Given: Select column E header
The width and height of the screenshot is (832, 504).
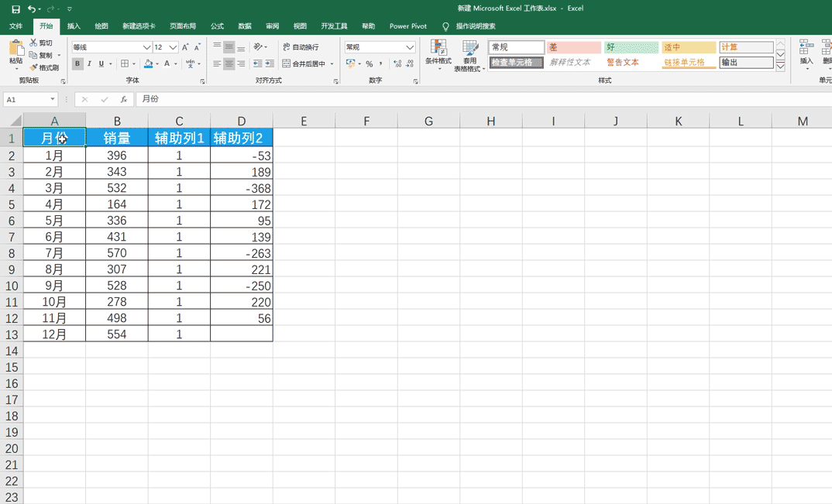Looking at the screenshot, I should tap(304, 121).
